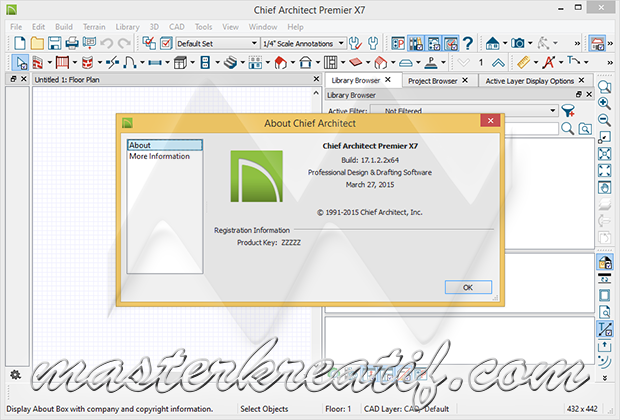Expand the house view tools dropdown arrow
The height and width of the screenshot is (420, 620).
pyautogui.click(x=505, y=43)
